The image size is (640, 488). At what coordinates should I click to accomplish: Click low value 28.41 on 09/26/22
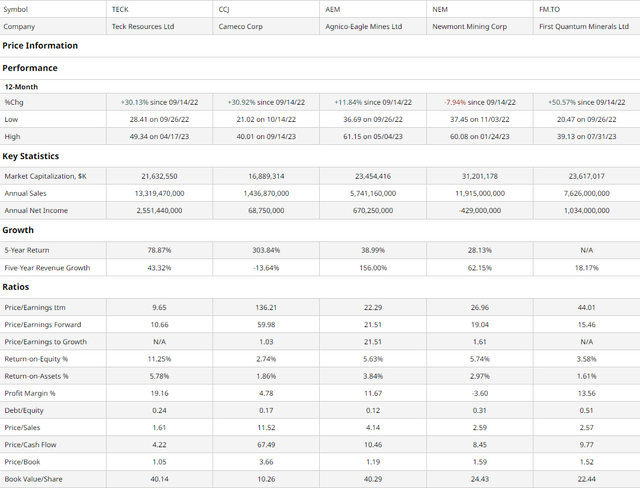159,120
